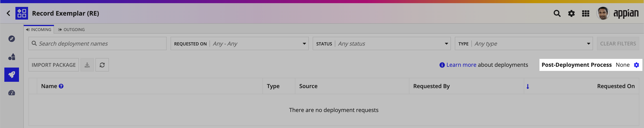Open the Monitor gauge sidebar icon
The height and width of the screenshot is (128, 644).
click(11, 93)
